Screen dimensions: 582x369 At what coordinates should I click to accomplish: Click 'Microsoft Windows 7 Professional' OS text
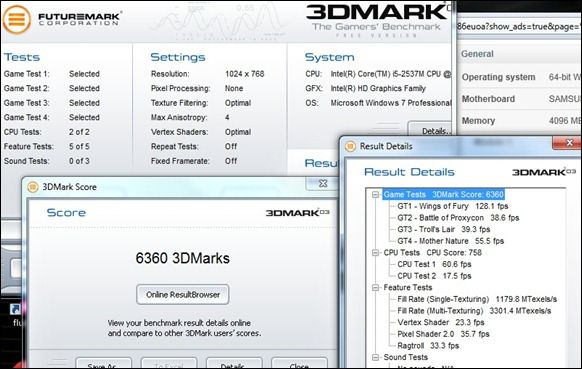(x=391, y=103)
